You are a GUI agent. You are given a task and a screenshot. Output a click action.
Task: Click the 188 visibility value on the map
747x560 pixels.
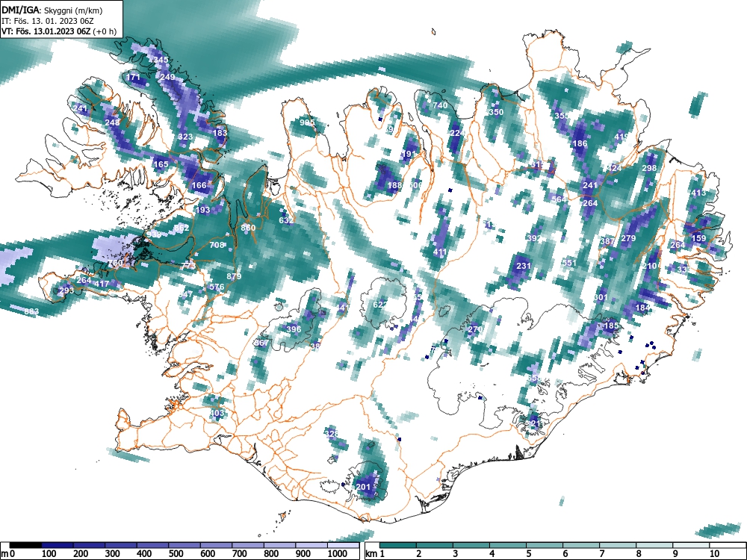point(395,185)
